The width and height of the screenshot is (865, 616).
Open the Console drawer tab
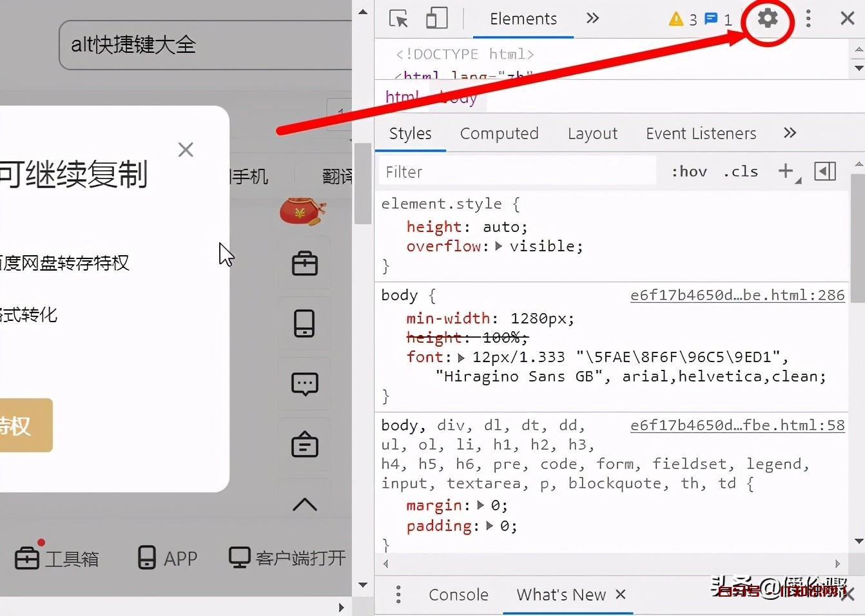tap(458, 594)
